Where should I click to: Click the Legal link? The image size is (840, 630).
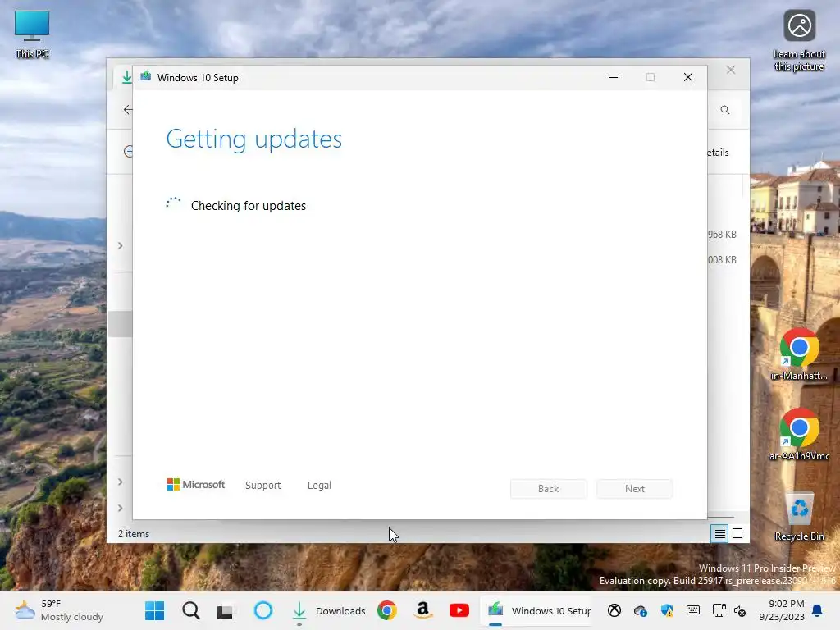319,486
